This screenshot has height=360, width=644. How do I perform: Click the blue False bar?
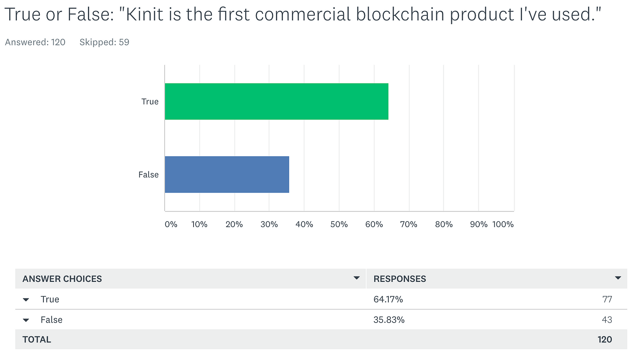(227, 174)
